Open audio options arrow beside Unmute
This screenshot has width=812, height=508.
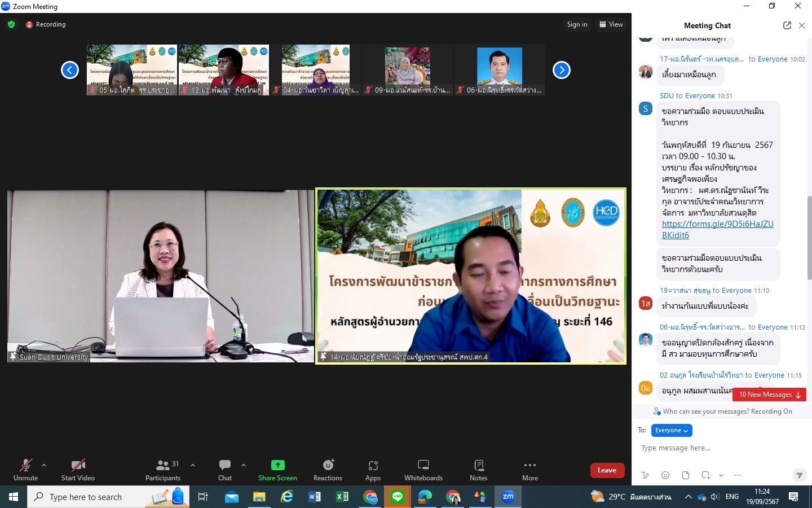pyautogui.click(x=44, y=465)
